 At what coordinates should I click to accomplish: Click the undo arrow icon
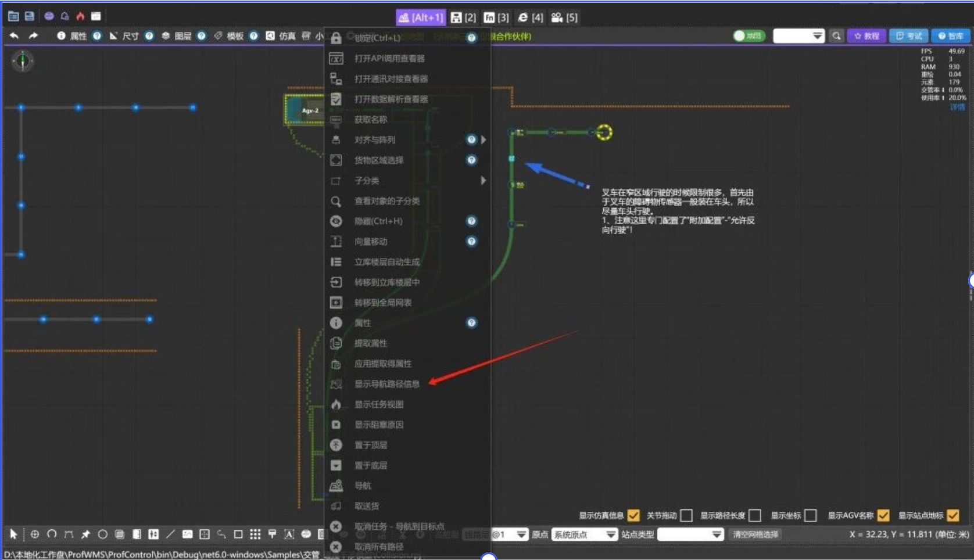pyautogui.click(x=14, y=36)
